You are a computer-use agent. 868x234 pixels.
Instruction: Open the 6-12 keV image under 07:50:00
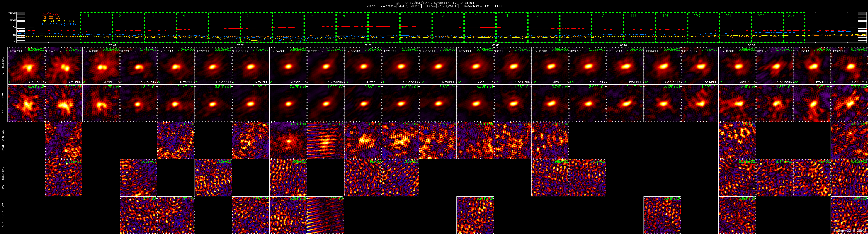tap(138, 103)
